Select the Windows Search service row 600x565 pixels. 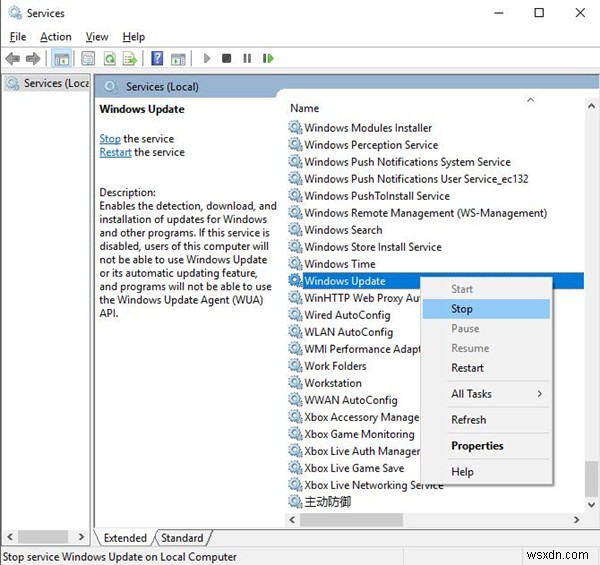click(343, 230)
